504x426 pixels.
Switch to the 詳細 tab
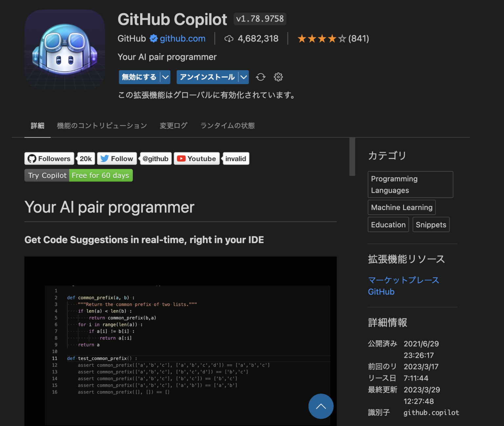(37, 125)
